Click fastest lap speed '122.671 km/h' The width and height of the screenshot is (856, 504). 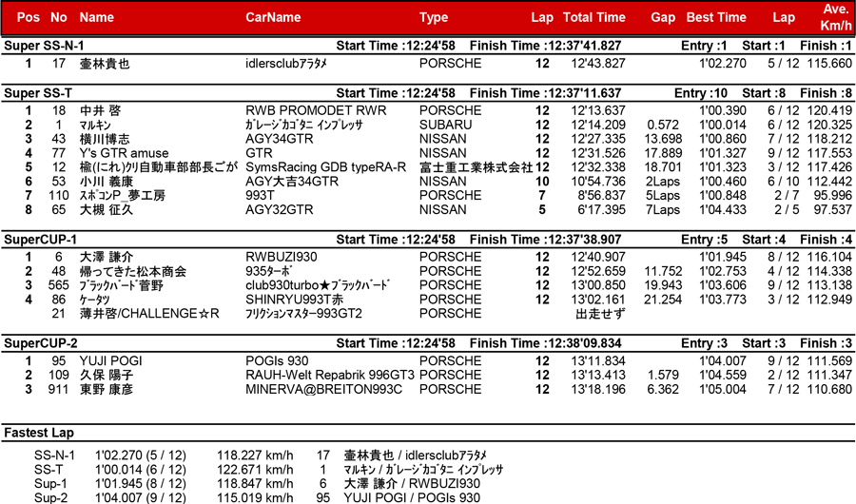tap(255, 470)
